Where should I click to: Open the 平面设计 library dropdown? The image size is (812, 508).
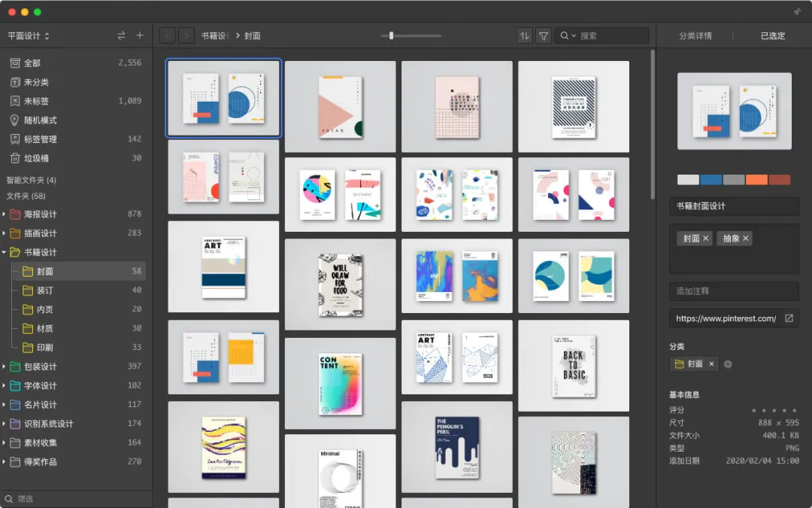29,36
